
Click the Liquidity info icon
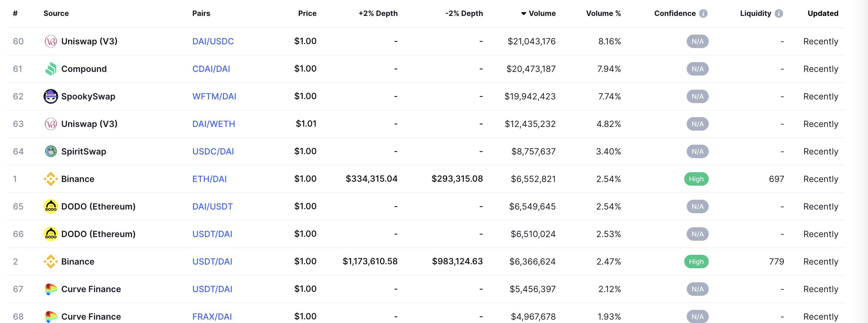pos(779,13)
